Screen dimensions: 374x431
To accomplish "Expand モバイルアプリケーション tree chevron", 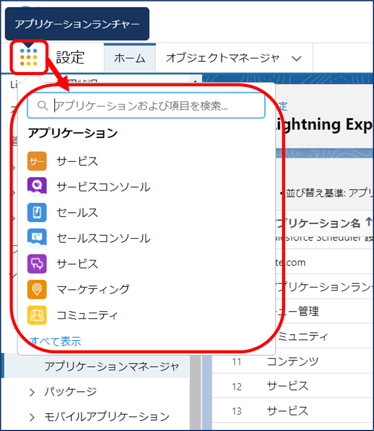I will (32, 417).
